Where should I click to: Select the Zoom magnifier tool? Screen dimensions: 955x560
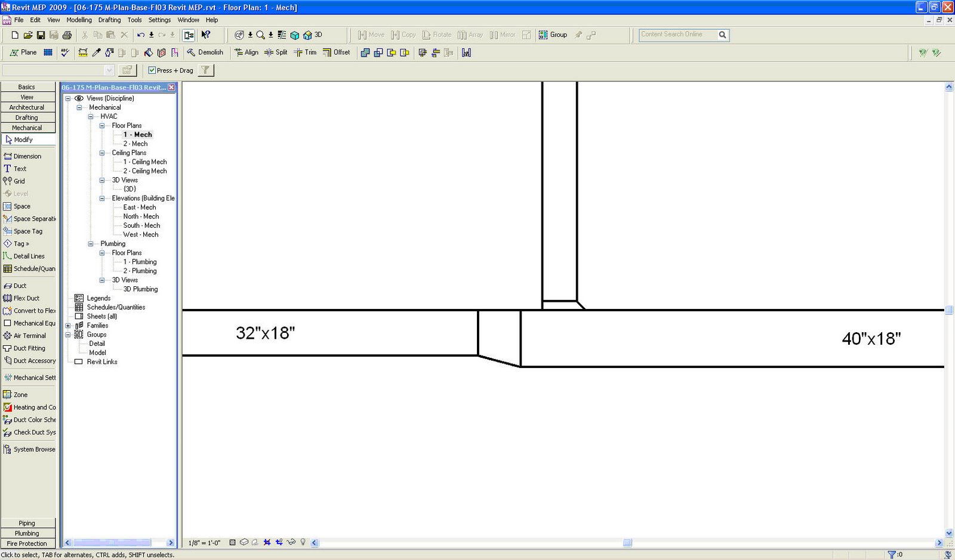tap(260, 35)
